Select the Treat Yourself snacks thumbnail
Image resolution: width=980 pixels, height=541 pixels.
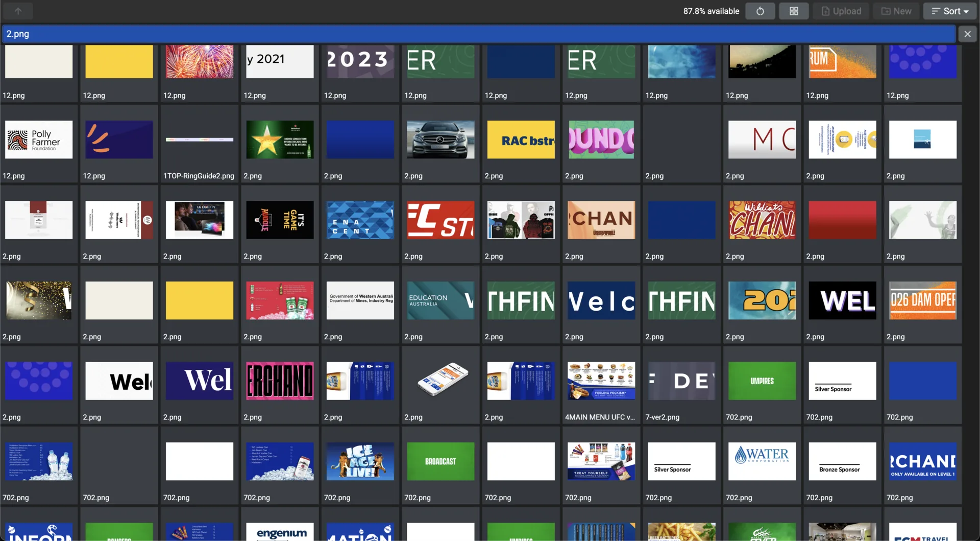pos(601,461)
